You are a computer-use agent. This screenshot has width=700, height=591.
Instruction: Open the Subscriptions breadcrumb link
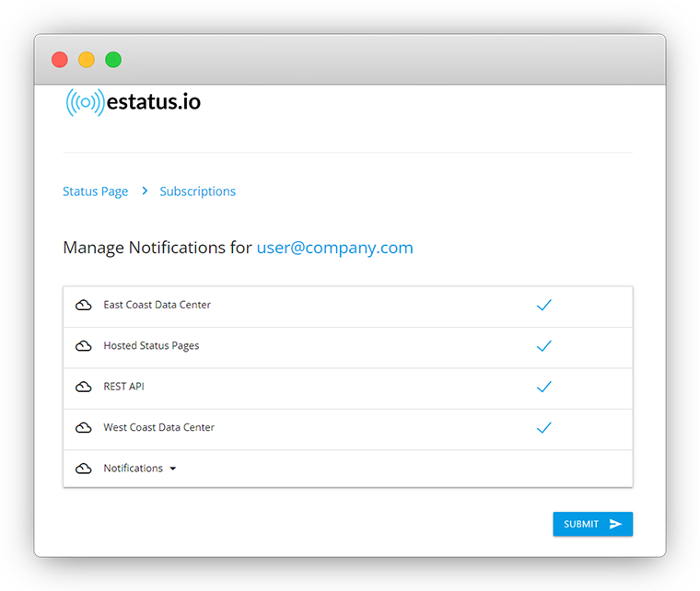198,191
